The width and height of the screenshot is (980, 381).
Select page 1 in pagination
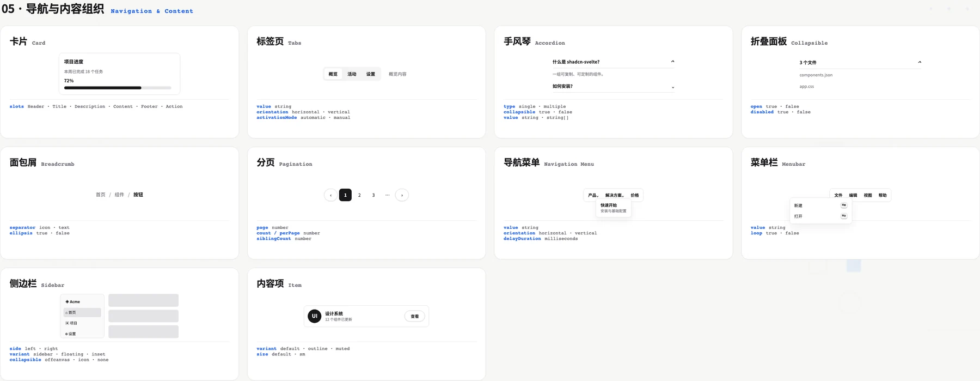coord(345,195)
